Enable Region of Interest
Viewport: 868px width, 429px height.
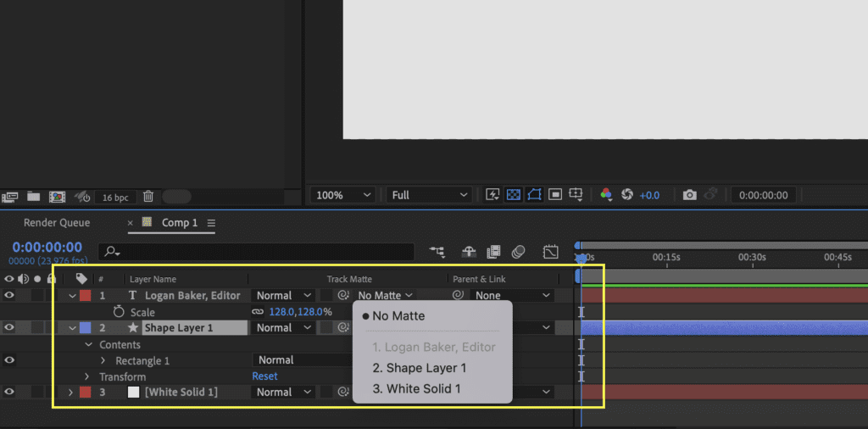554,195
